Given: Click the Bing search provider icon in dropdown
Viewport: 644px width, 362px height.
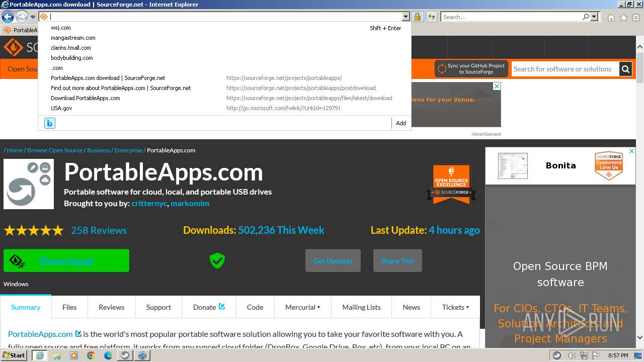Looking at the screenshot, I should click(x=50, y=123).
